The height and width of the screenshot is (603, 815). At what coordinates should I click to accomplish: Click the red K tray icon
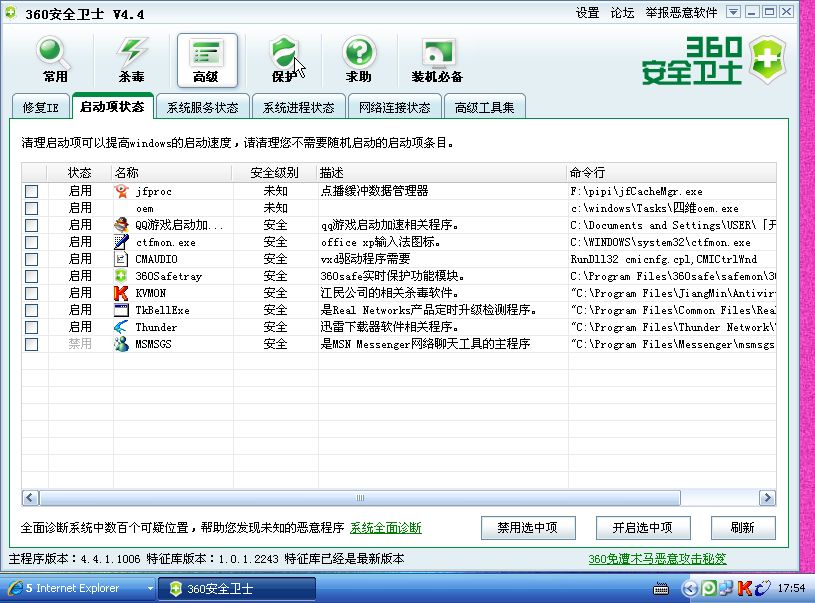point(745,588)
